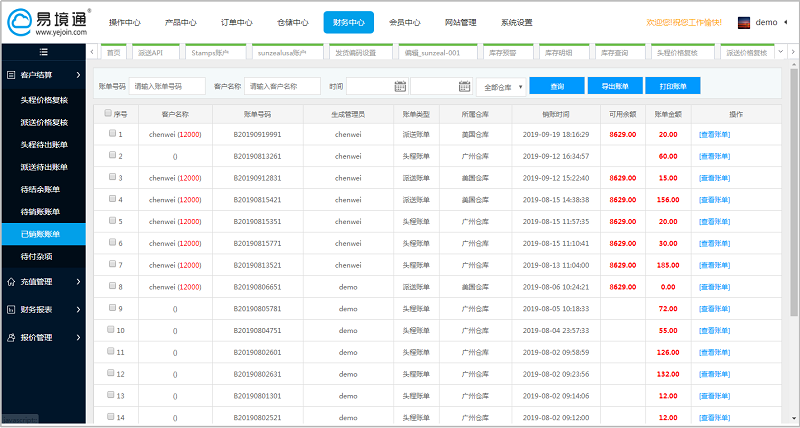
Task: Click the 请输入账单号码 input field
Action: (167, 86)
